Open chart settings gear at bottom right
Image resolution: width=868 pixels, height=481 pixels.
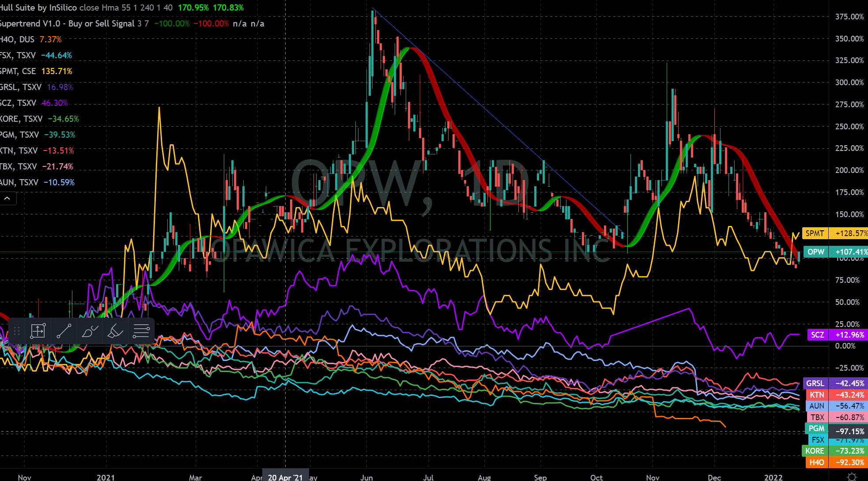[852, 477]
